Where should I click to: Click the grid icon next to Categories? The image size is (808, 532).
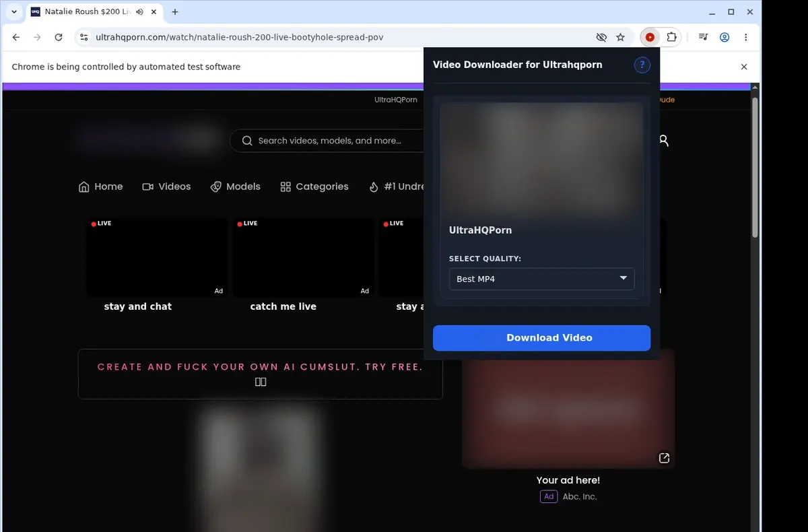pos(285,187)
